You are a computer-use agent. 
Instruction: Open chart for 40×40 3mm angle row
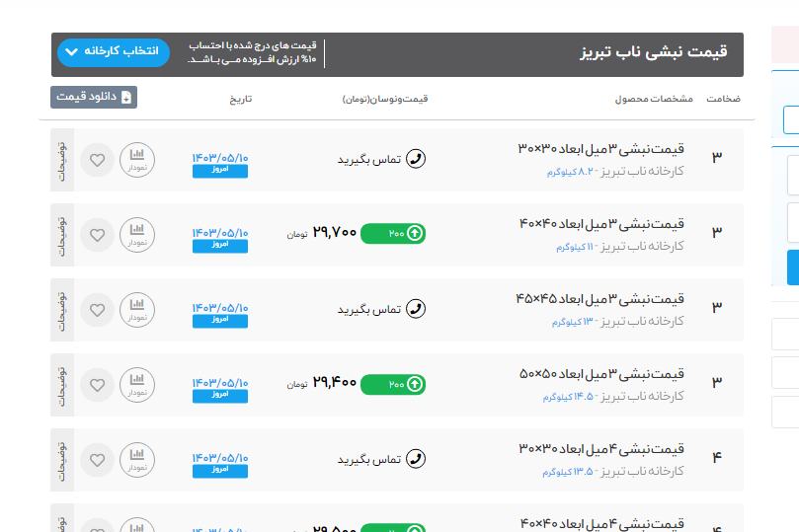tap(137, 234)
